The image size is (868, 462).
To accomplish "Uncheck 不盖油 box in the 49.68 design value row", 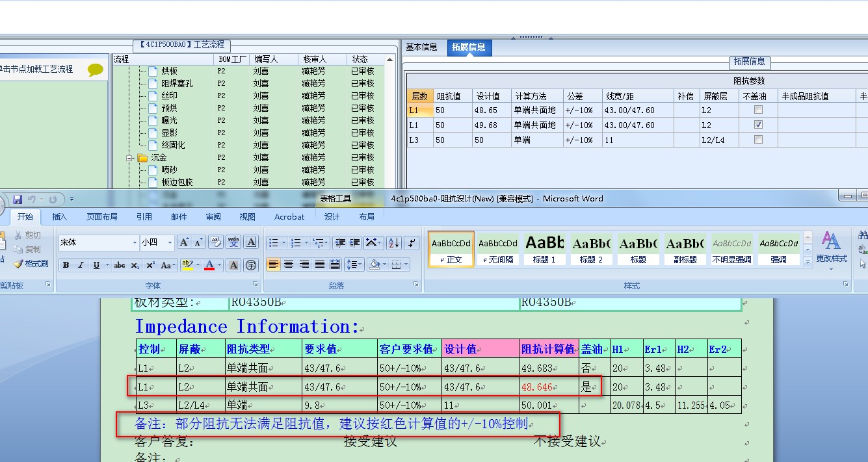I will point(758,125).
